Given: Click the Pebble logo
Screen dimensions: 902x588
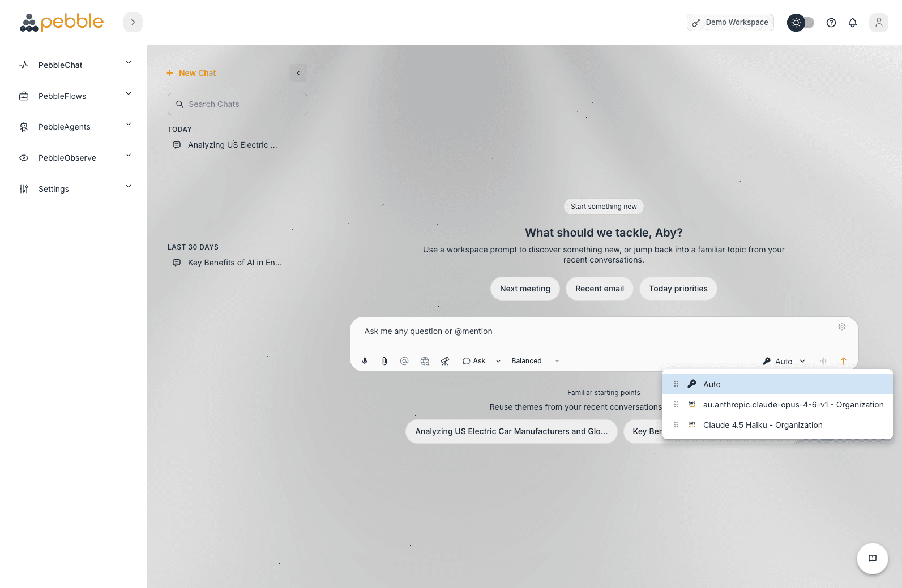Looking at the screenshot, I should coord(62,22).
